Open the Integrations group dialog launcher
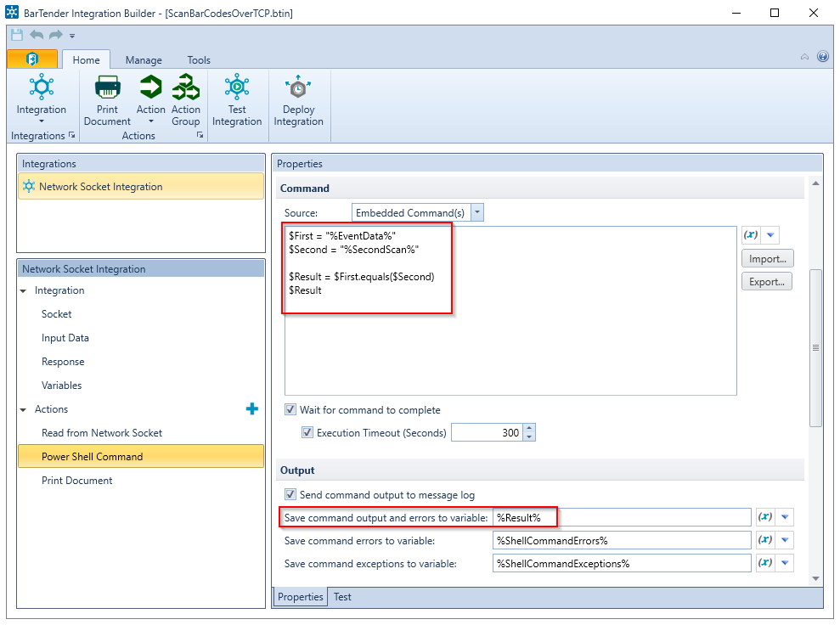The image size is (840, 625). 72,136
